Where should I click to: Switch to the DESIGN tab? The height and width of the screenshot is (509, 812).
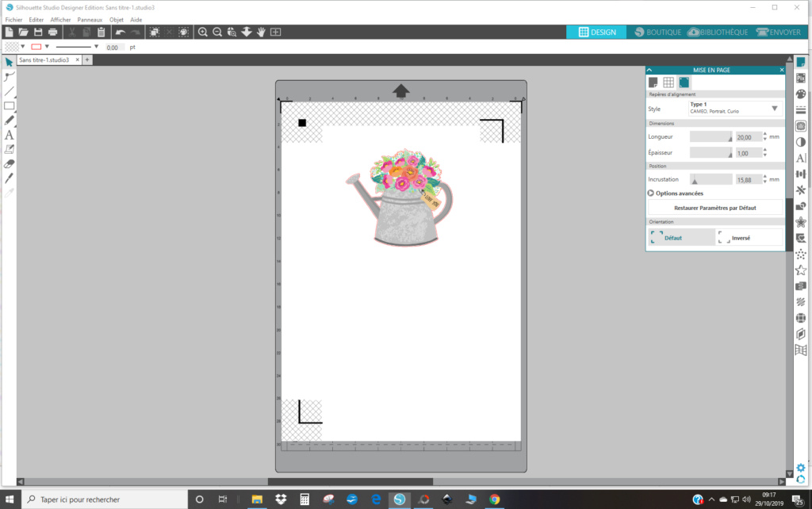point(596,32)
